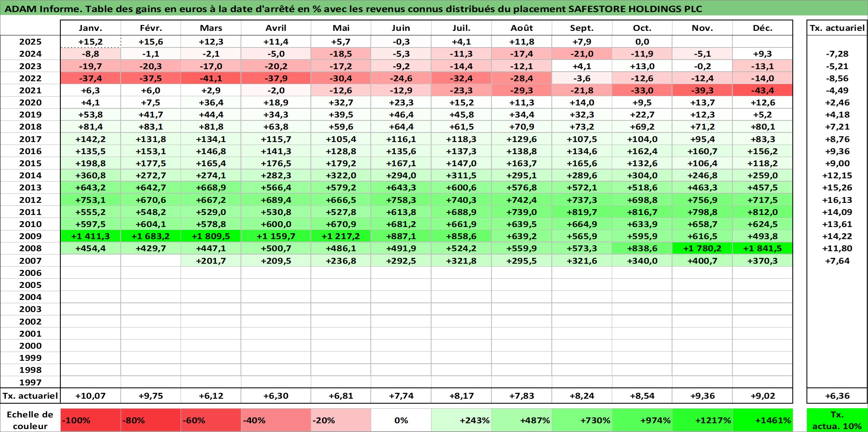Click cell value +1 841,5

tap(762, 248)
